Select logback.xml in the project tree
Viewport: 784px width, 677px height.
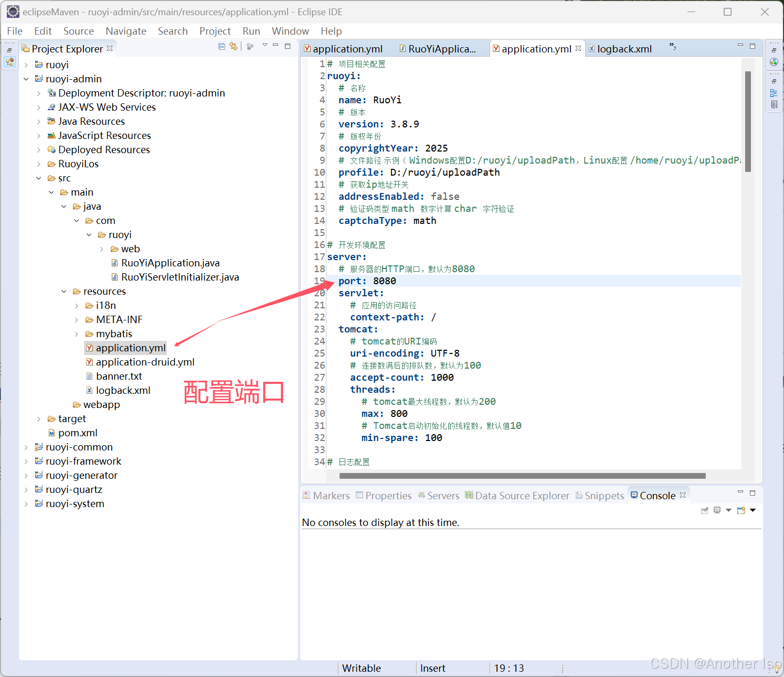pyautogui.click(x=118, y=390)
